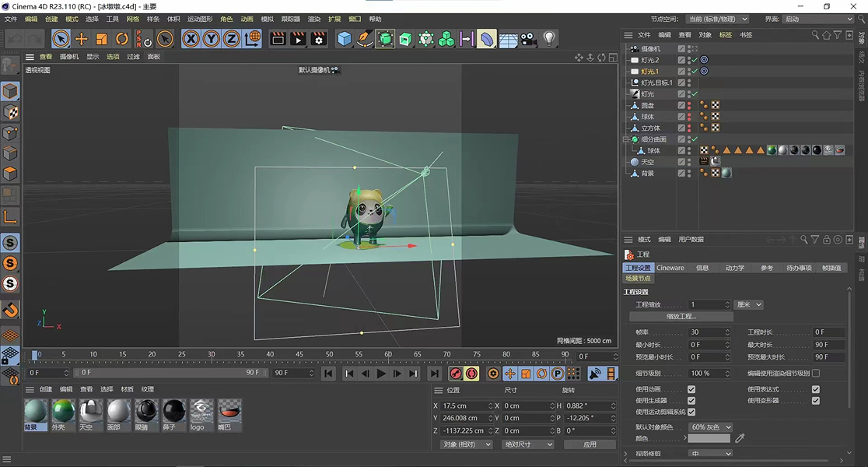Toggle the autokeying button
Viewport: 868px width, 467px height.
pos(471,374)
